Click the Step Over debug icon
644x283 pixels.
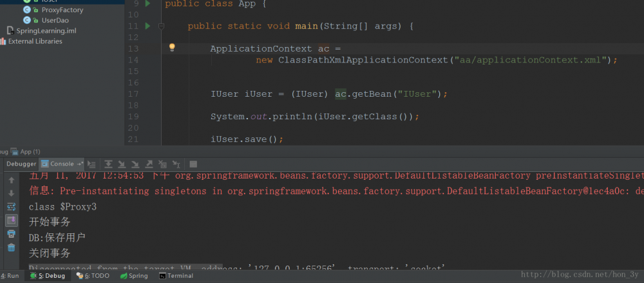(x=108, y=164)
